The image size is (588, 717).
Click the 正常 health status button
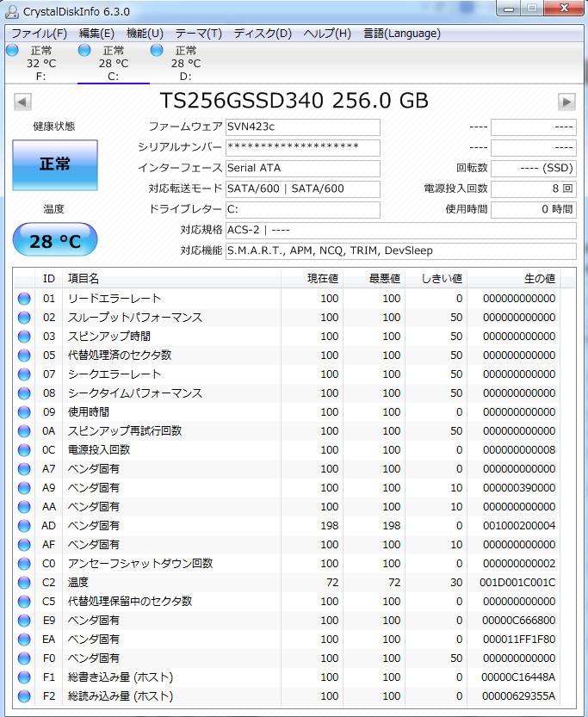pyautogui.click(x=55, y=164)
